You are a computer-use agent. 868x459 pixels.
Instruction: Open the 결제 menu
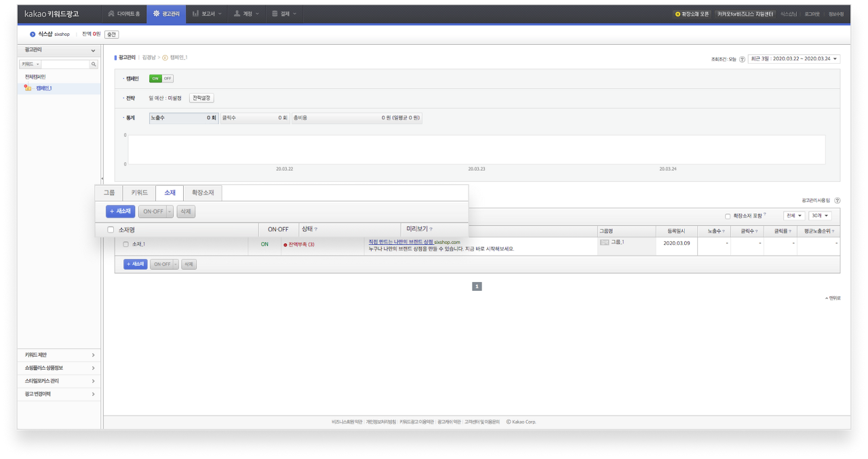283,14
